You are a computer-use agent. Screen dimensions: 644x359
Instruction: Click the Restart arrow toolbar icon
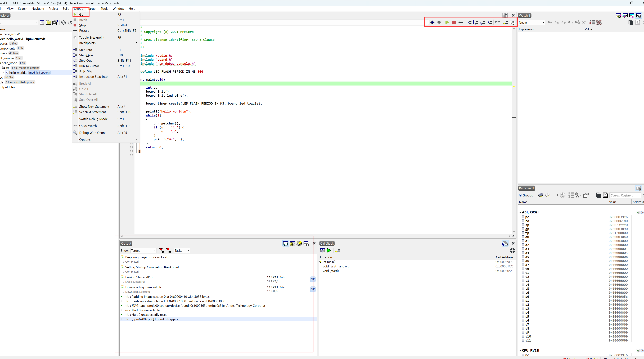[x=461, y=23]
